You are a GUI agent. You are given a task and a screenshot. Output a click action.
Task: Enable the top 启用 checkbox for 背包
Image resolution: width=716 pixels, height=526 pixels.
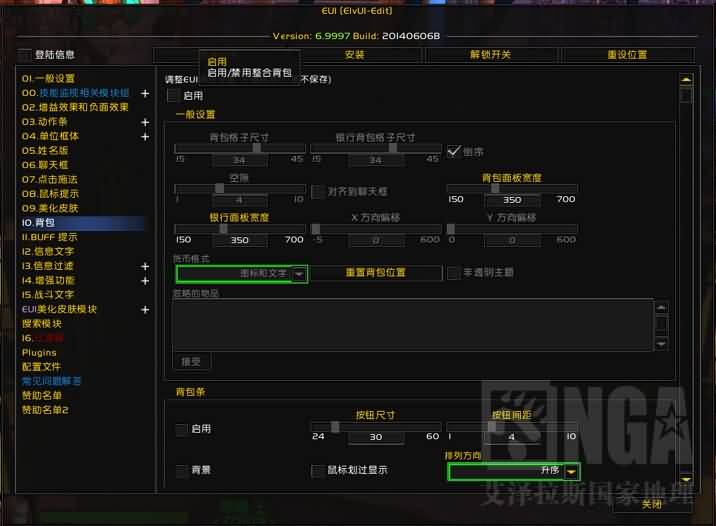tap(173, 96)
